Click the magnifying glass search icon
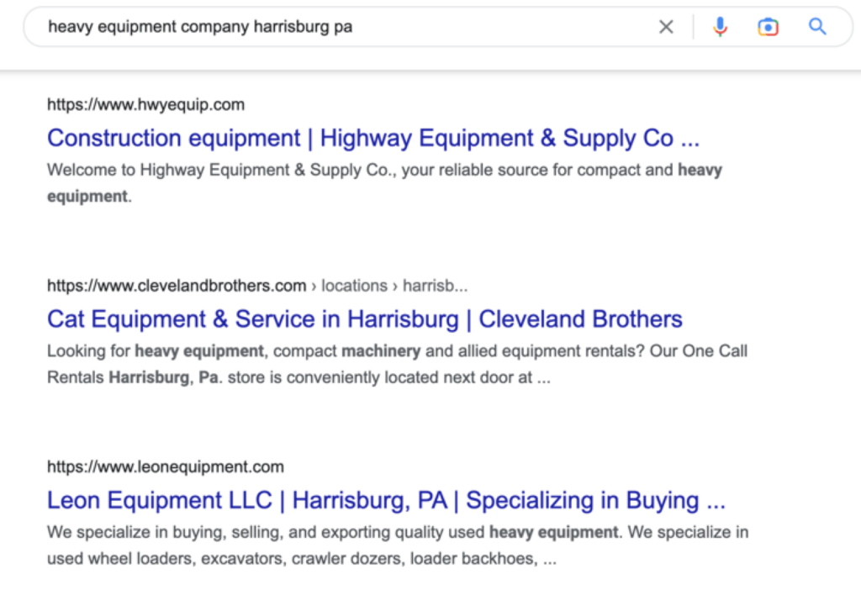Viewport: 861px width, 616px height. 816,26
